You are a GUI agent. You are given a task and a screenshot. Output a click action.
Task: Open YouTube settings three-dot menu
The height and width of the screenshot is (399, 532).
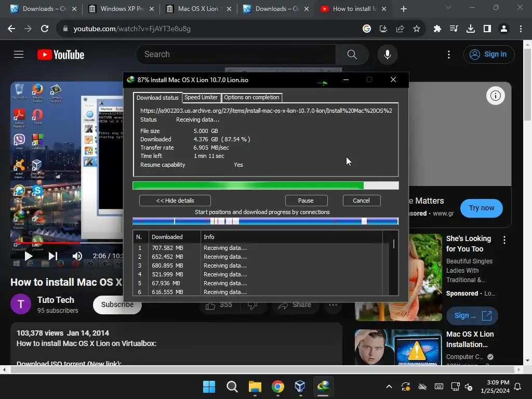click(x=449, y=55)
